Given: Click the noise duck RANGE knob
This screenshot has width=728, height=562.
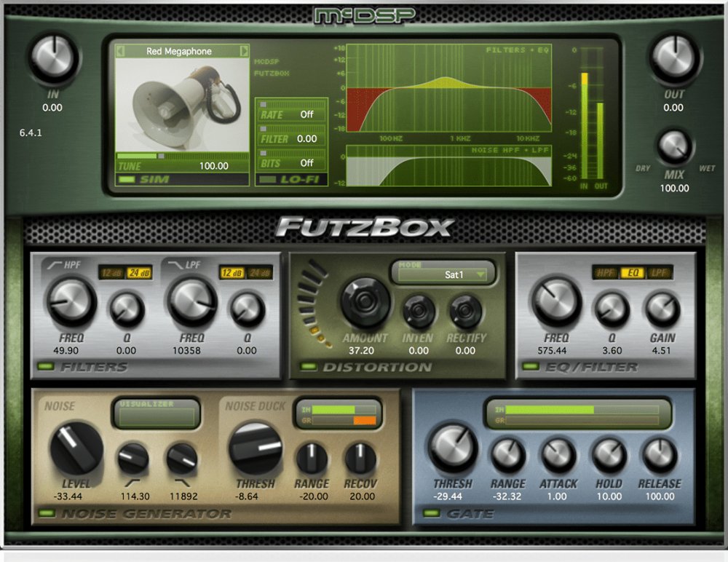Looking at the screenshot, I should tap(312, 458).
